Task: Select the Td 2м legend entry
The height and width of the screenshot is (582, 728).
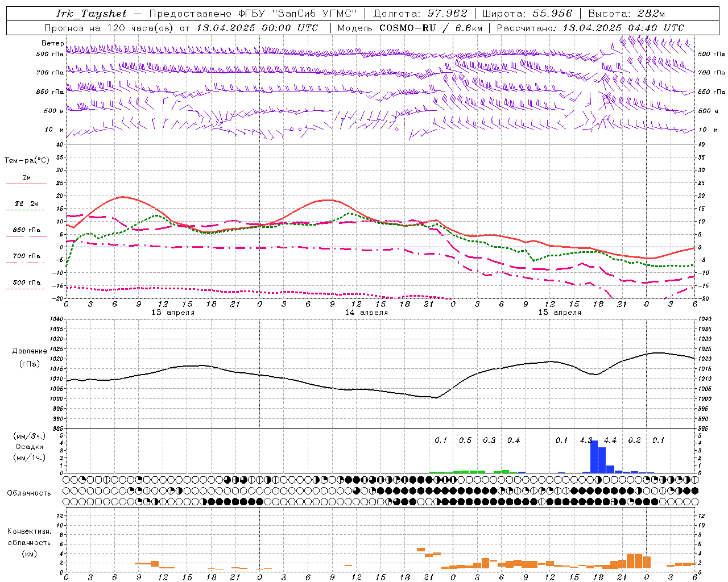Action: [x=27, y=203]
